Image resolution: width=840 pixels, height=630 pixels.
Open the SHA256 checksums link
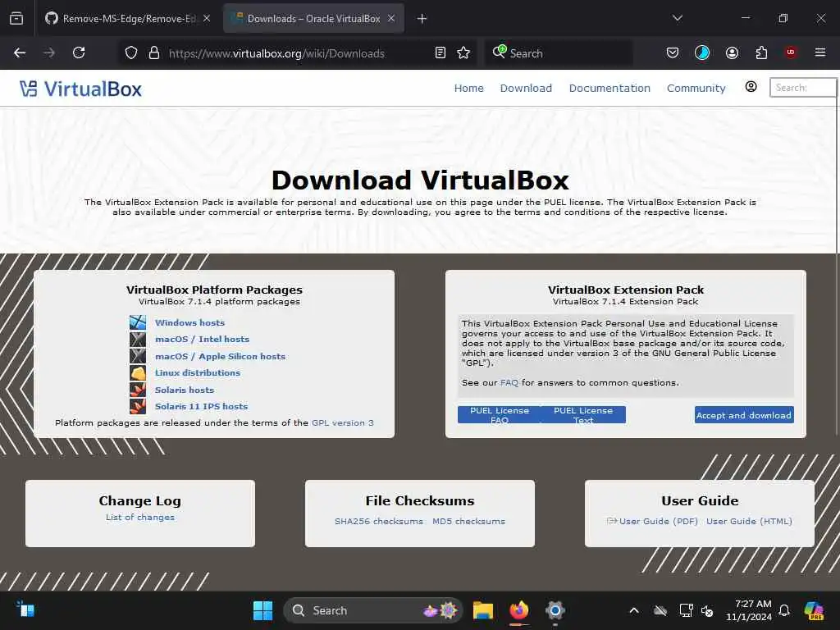click(x=378, y=521)
